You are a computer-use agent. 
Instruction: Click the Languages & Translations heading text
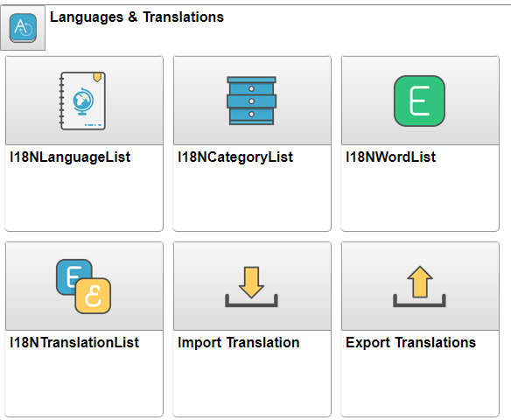(136, 17)
